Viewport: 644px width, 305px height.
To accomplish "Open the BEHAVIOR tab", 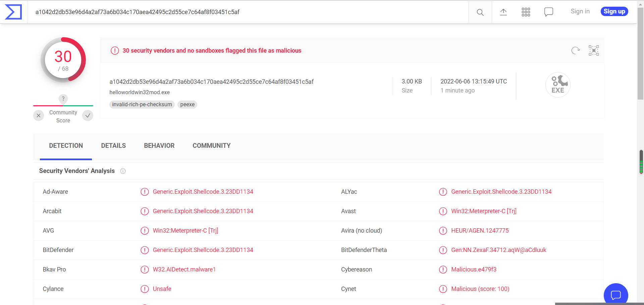I will pos(159,146).
